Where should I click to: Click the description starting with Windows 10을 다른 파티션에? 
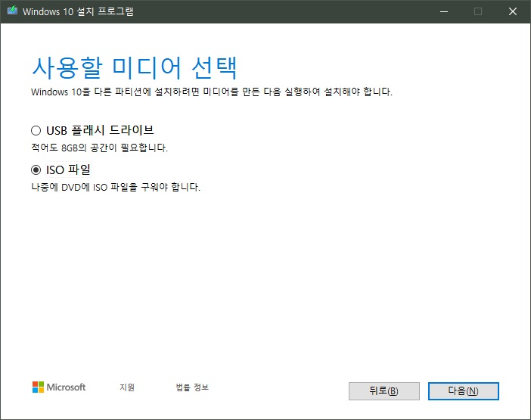(212, 92)
